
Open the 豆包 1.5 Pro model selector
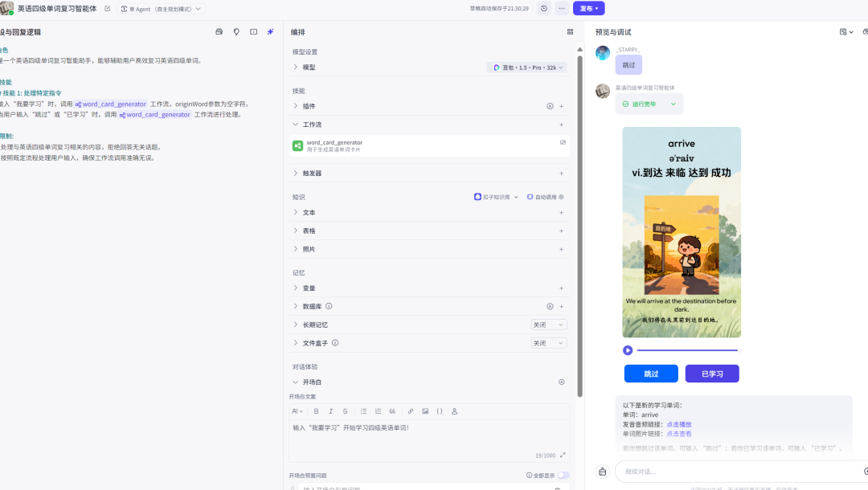pos(526,68)
